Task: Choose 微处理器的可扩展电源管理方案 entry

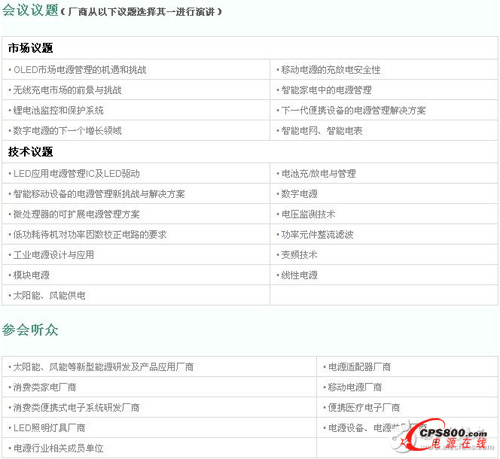Action: pos(76,214)
